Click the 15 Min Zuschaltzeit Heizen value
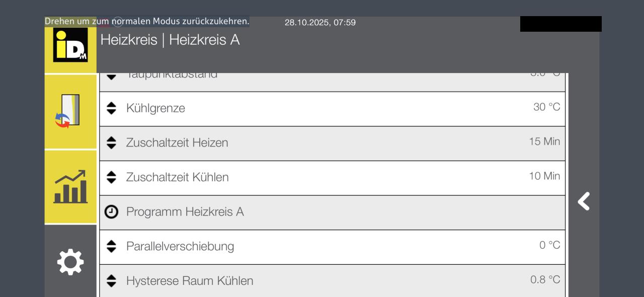This screenshot has height=297, width=644. pos(544,141)
